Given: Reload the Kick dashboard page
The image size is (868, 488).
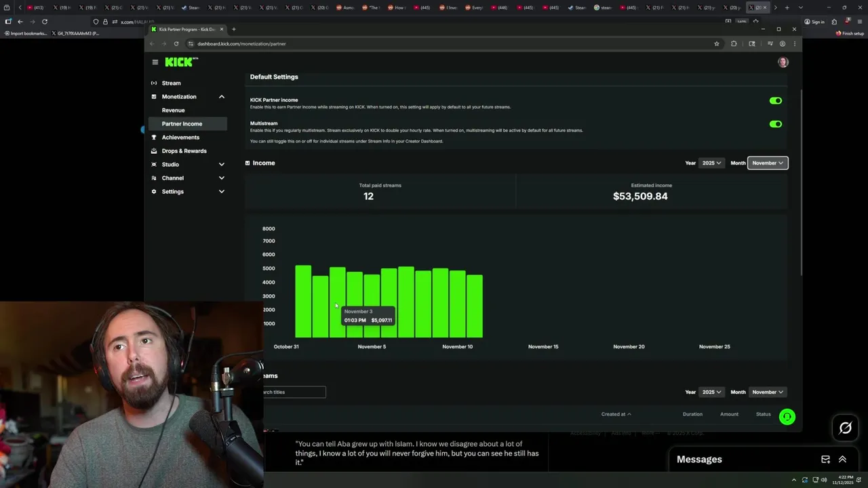Looking at the screenshot, I should point(176,43).
